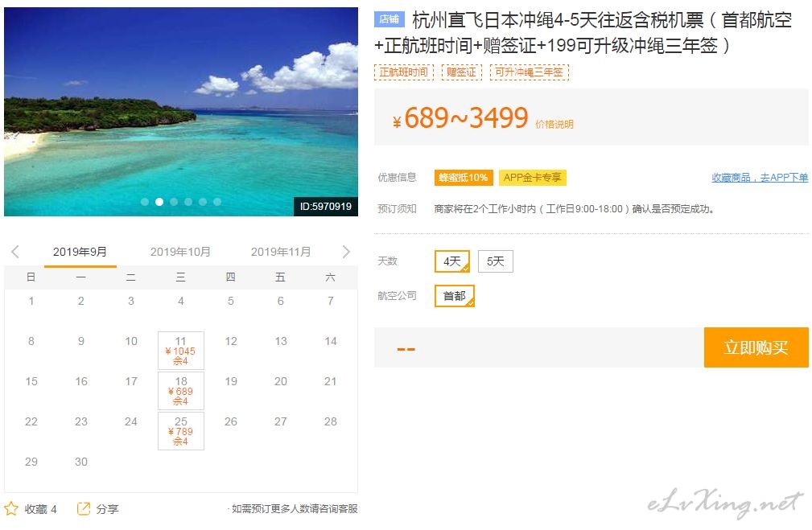Screen dimensions: 812x530
Task: Click the favorite star icon
Action: click(11, 509)
